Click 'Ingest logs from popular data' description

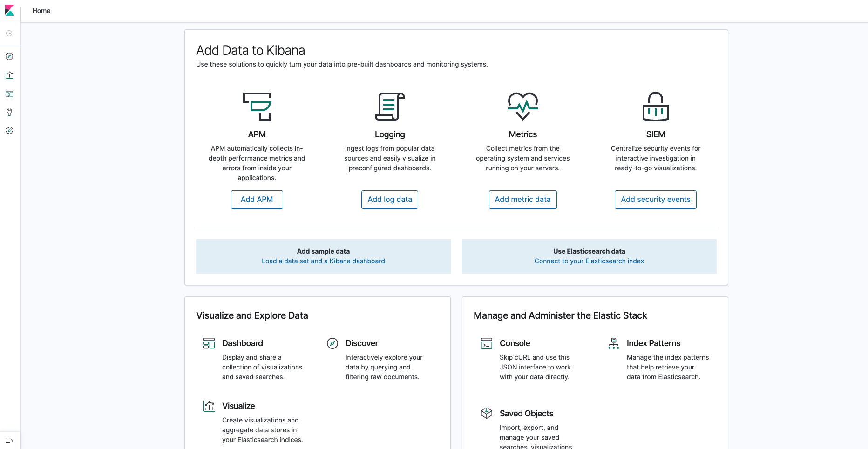tap(390, 158)
